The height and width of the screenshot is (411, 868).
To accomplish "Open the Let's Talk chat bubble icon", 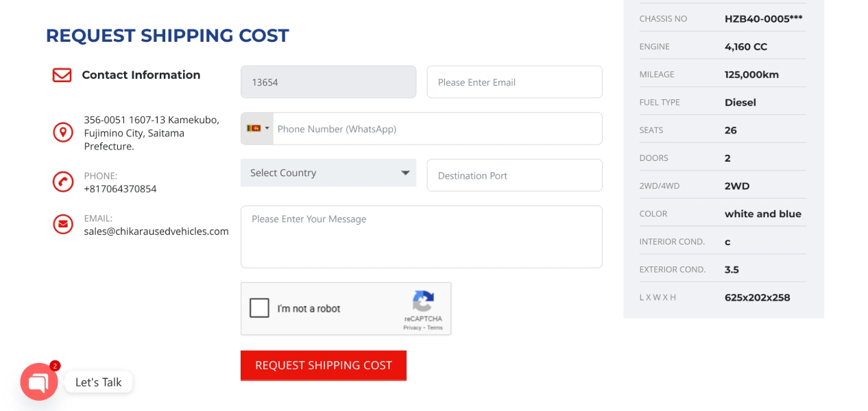I will 39,382.
